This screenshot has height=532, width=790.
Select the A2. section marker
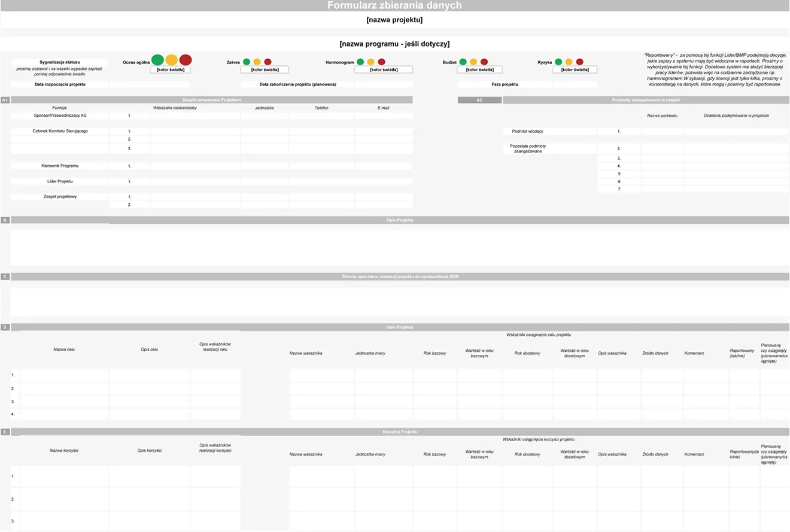point(480,100)
